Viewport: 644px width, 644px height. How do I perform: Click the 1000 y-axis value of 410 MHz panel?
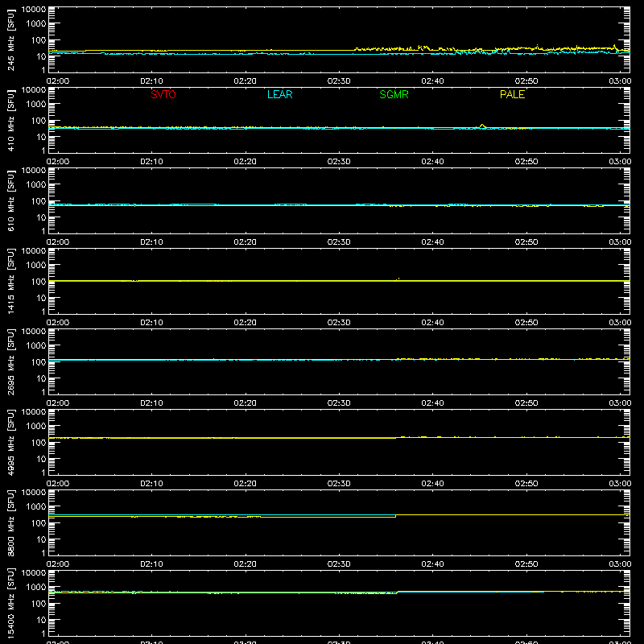(36, 105)
